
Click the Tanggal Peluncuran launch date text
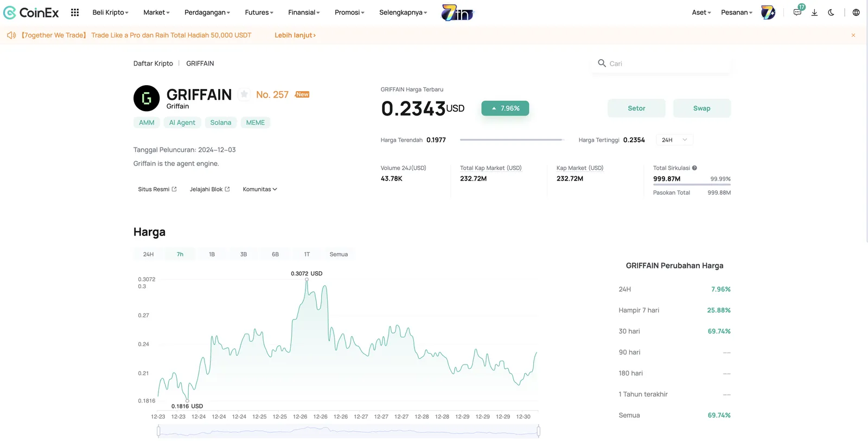[184, 150]
